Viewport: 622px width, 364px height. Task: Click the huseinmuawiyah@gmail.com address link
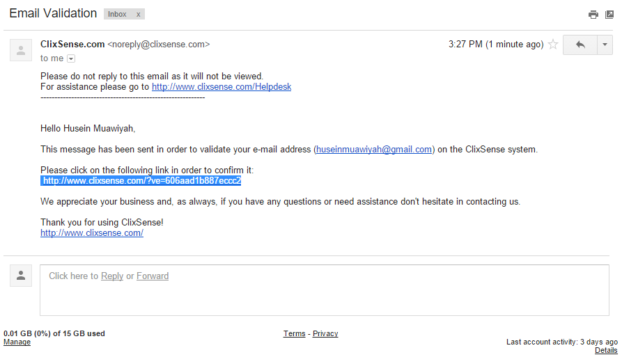coord(374,149)
